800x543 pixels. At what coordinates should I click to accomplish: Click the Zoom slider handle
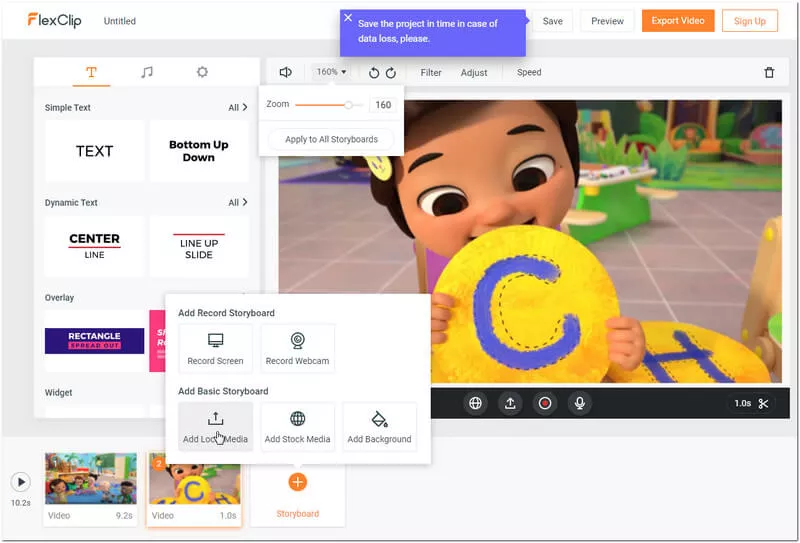(x=348, y=105)
